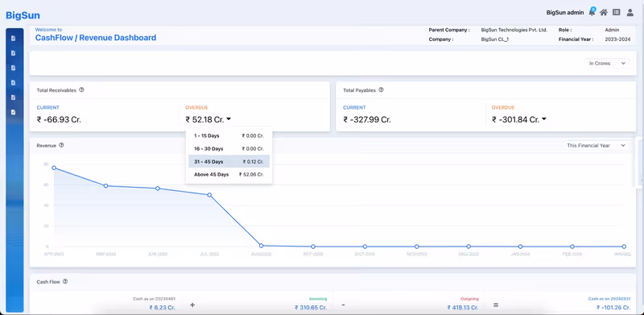Click closing cash ₹ -101.26 Cr. value
This screenshot has width=644, height=315.
coord(614,307)
